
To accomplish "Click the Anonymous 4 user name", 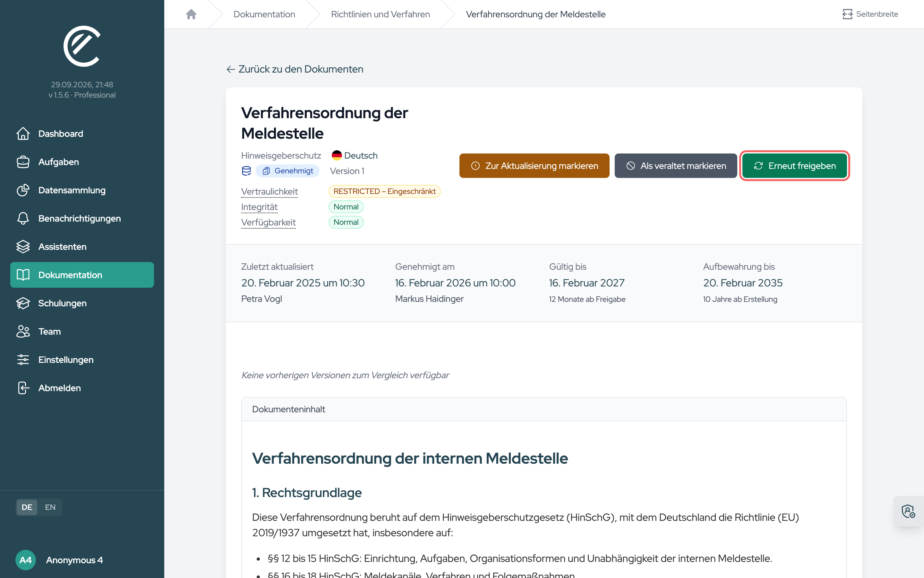I will pos(74,560).
